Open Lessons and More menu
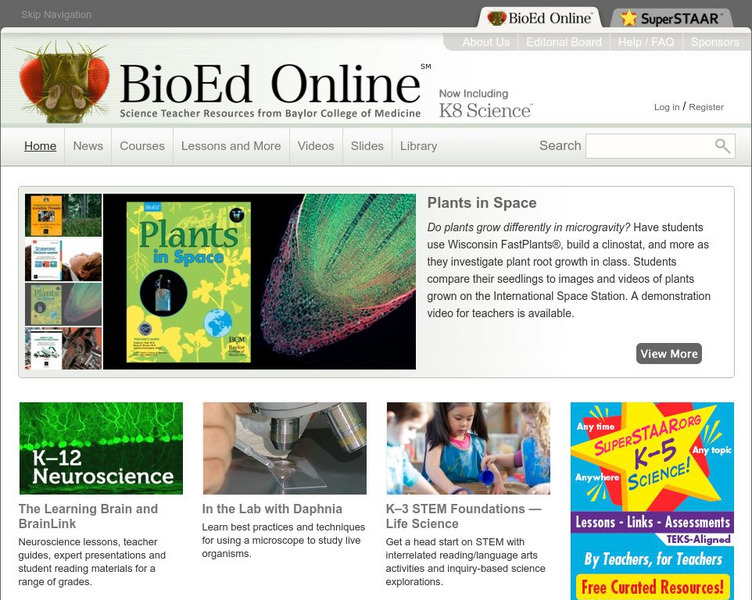752x600 pixels. tap(231, 146)
